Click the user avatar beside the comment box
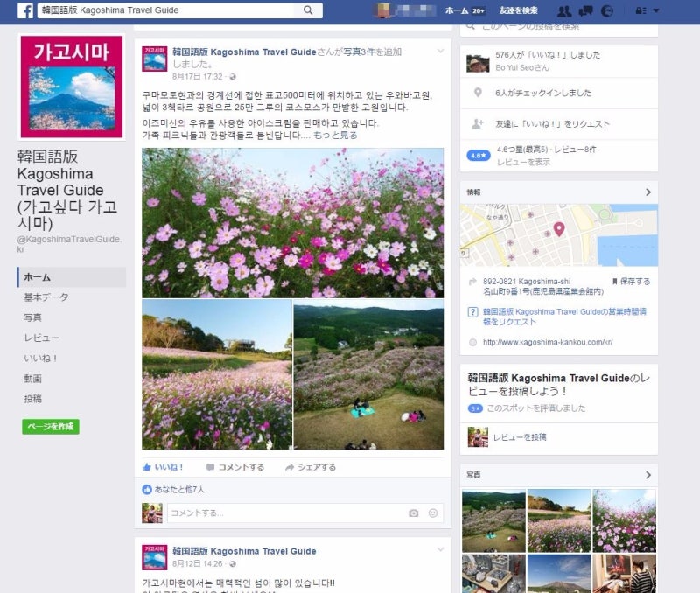The width and height of the screenshot is (700, 593). tap(152, 513)
